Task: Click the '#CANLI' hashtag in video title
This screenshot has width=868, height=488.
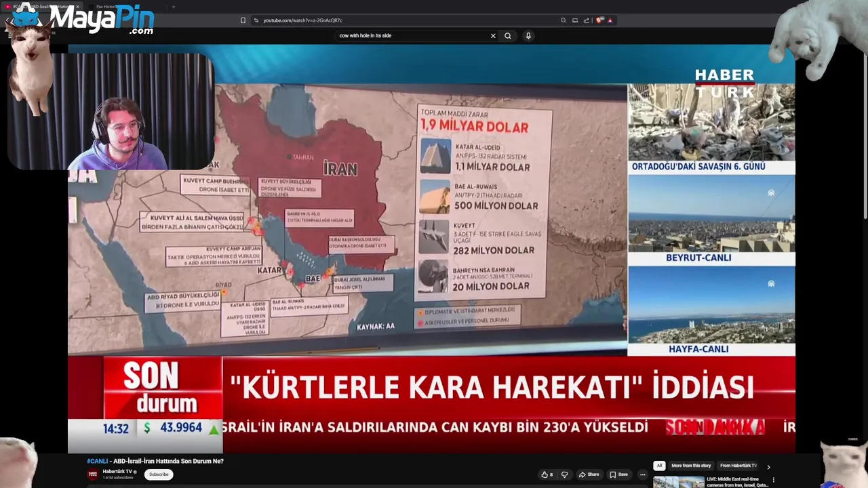Action: click(97, 461)
